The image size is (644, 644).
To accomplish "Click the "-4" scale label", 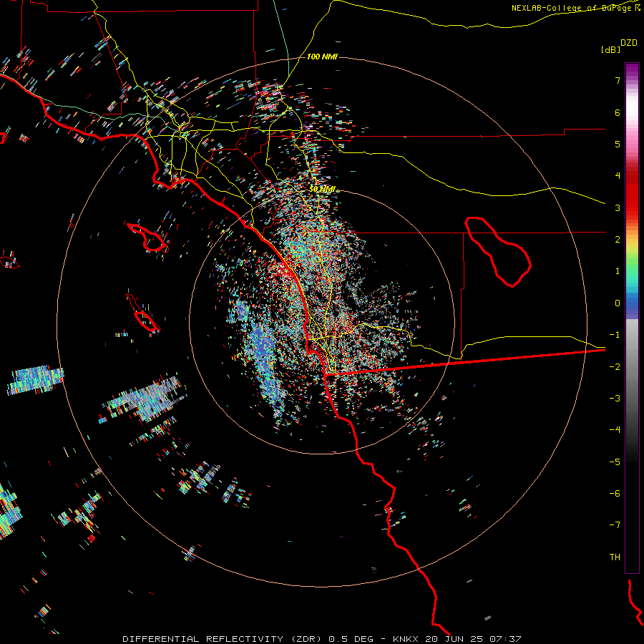I will tap(615, 430).
